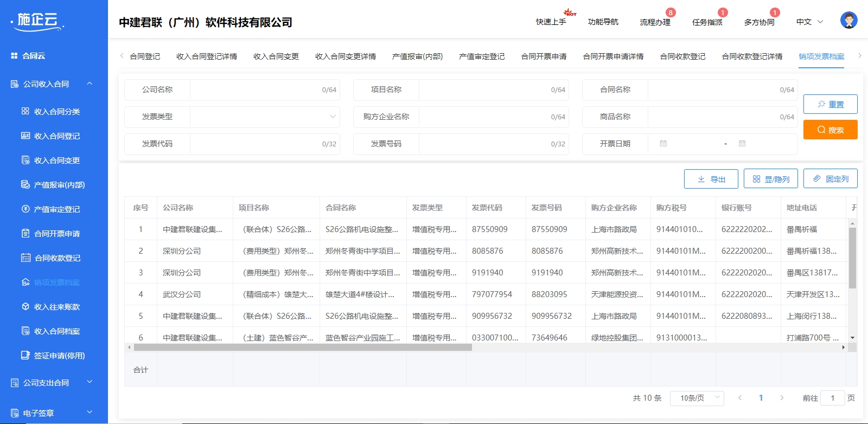The width and height of the screenshot is (868, 424).
Task: Click the 公司支出合同 document icon
Action: coord(15,383)
